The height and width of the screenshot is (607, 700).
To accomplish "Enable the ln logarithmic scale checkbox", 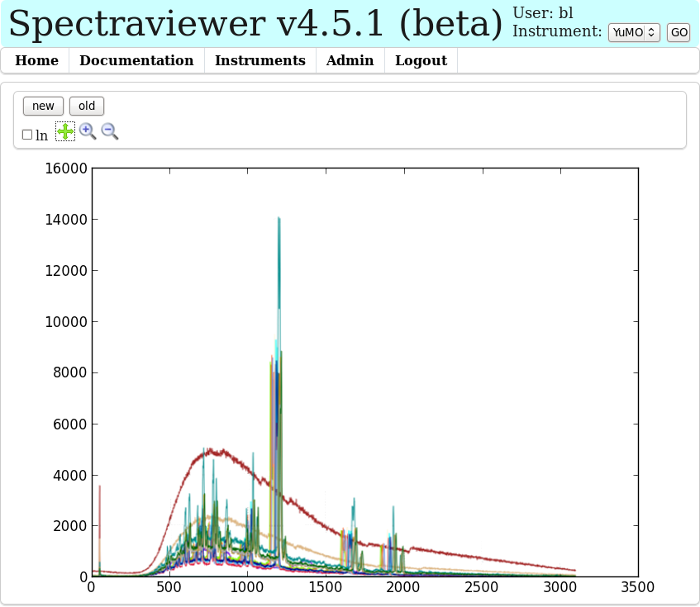I will click(x=27, y=135).
